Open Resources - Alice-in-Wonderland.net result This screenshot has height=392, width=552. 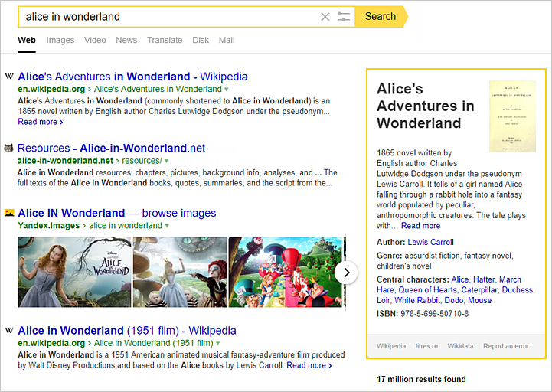(111, 149)
